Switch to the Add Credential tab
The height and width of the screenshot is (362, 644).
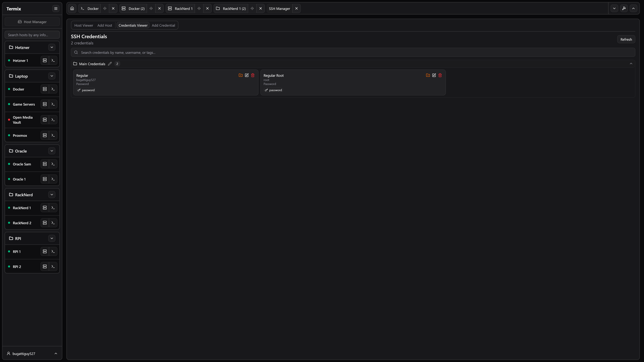[x=163, y=25]
